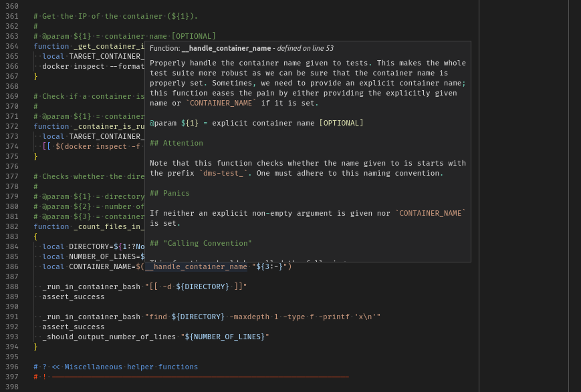The height and width of the screenshot is (392, 581).
Task: Click '_run_in_container_bash' on line 388
Action: 91,286
